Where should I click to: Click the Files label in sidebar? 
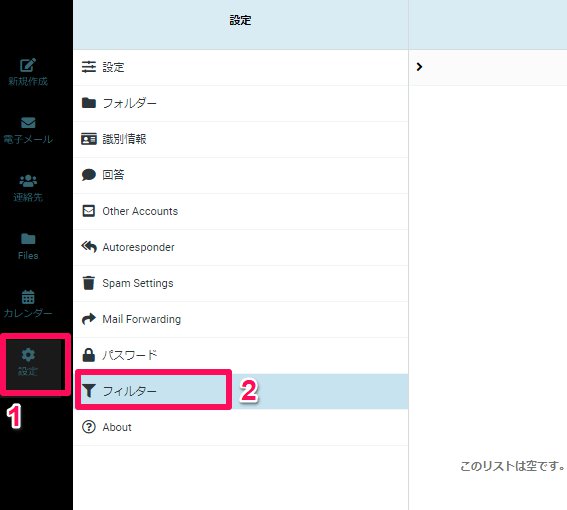(x=28, y=255)
